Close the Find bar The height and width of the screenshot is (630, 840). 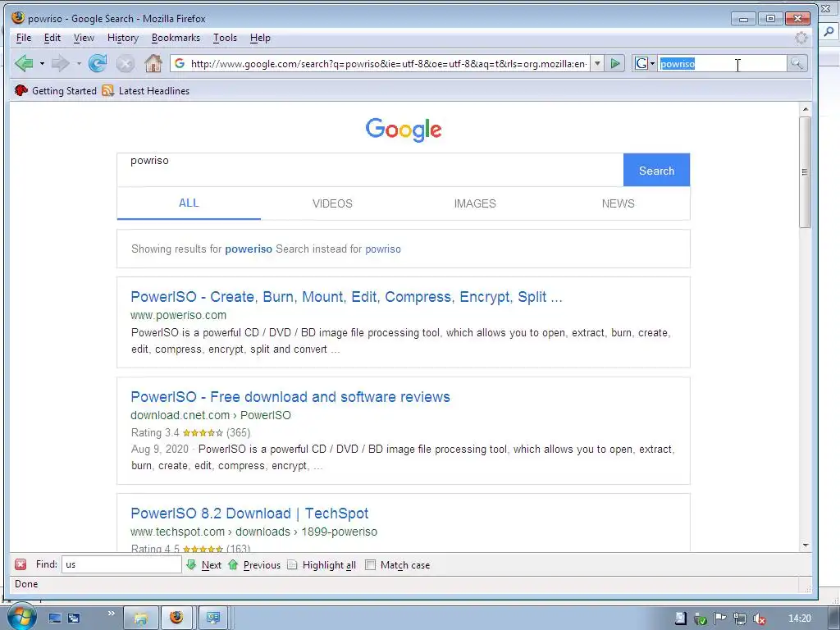pos(21,564)
